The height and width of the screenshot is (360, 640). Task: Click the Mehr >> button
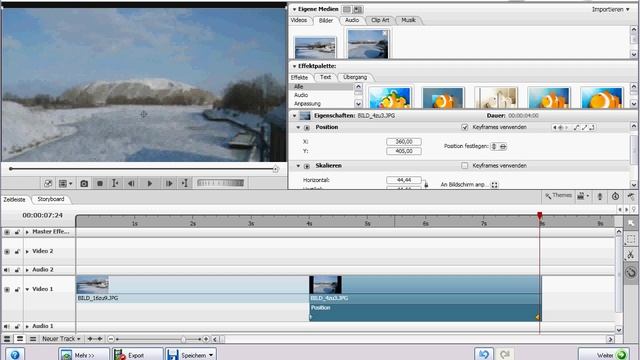(x=84, y=354)
